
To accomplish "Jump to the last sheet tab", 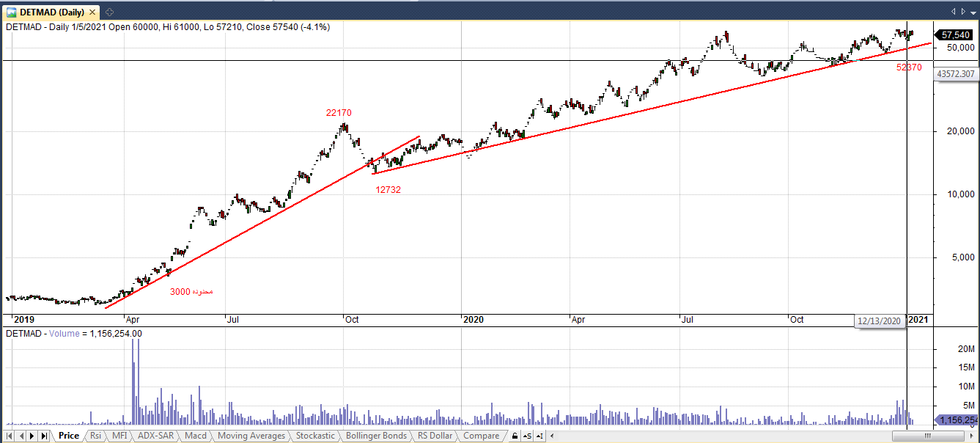I will 44,436.
